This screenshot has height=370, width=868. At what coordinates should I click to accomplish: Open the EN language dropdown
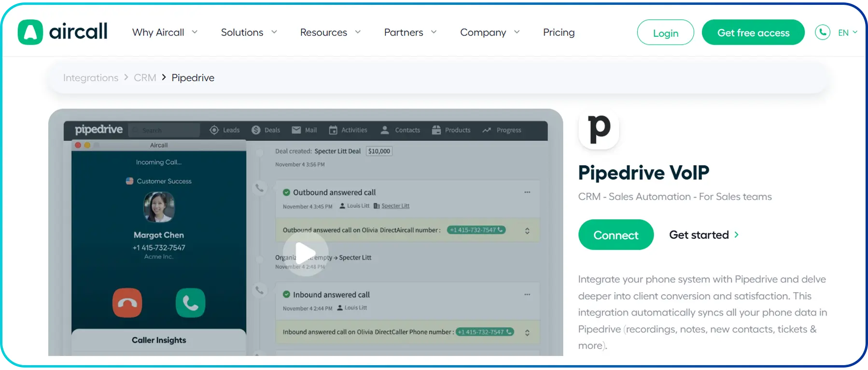pos(847,32)
